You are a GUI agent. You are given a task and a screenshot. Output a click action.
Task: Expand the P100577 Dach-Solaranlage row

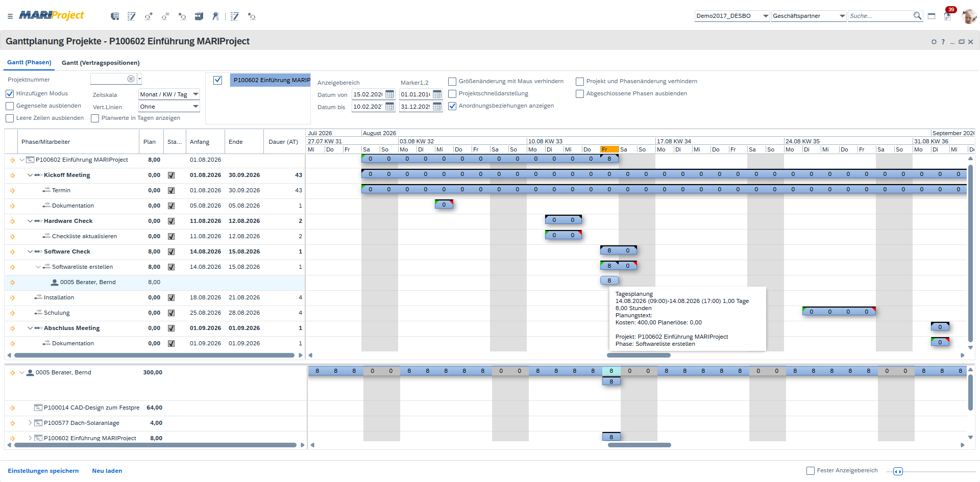[x=30, y=423]
